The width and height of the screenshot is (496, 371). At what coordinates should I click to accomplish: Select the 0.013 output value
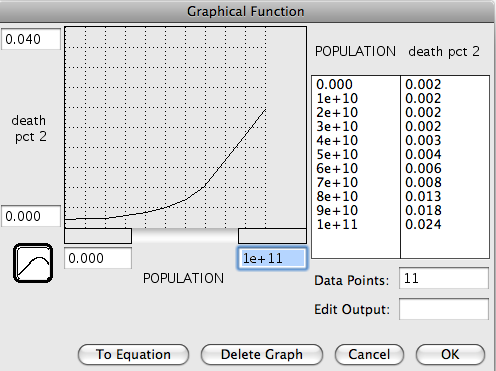[x=423, y=196]
